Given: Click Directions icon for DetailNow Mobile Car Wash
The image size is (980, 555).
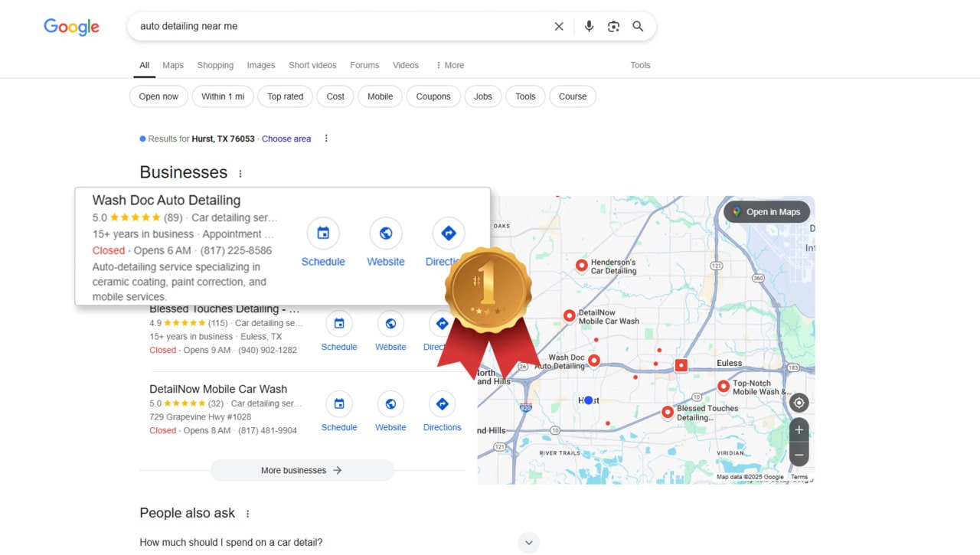Looking at the screenshot, I should (x=442, y=403).
